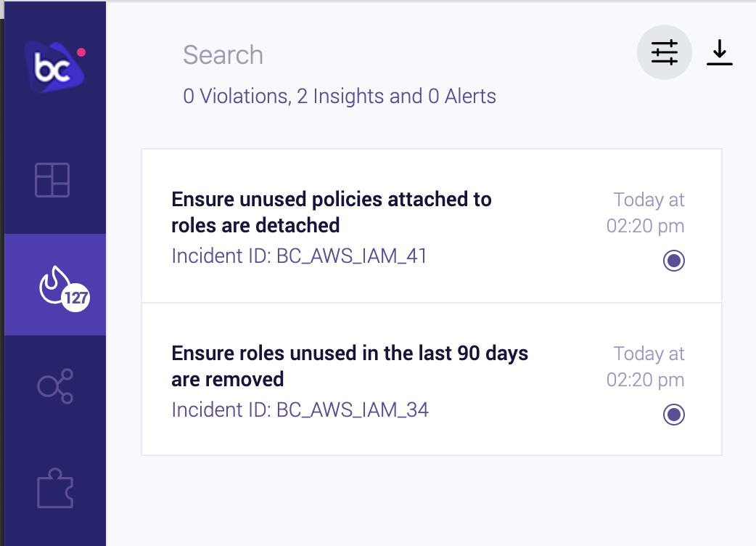Click the violations, insights and alerts summary
Image resolution: width=756 pixels, height=546 pixels.
(x=340, y=96)
